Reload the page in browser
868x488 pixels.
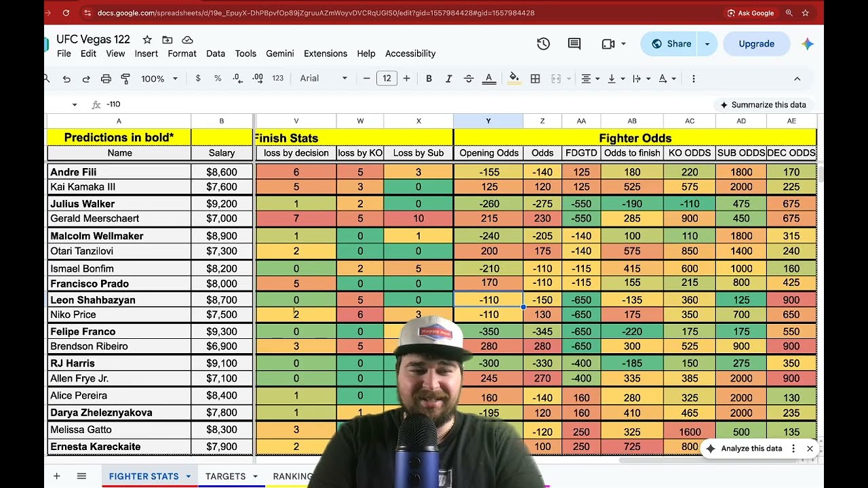[66, 13]
